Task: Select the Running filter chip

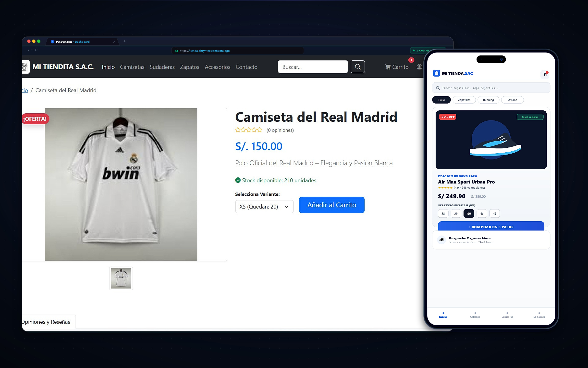Action: [488, 100]
